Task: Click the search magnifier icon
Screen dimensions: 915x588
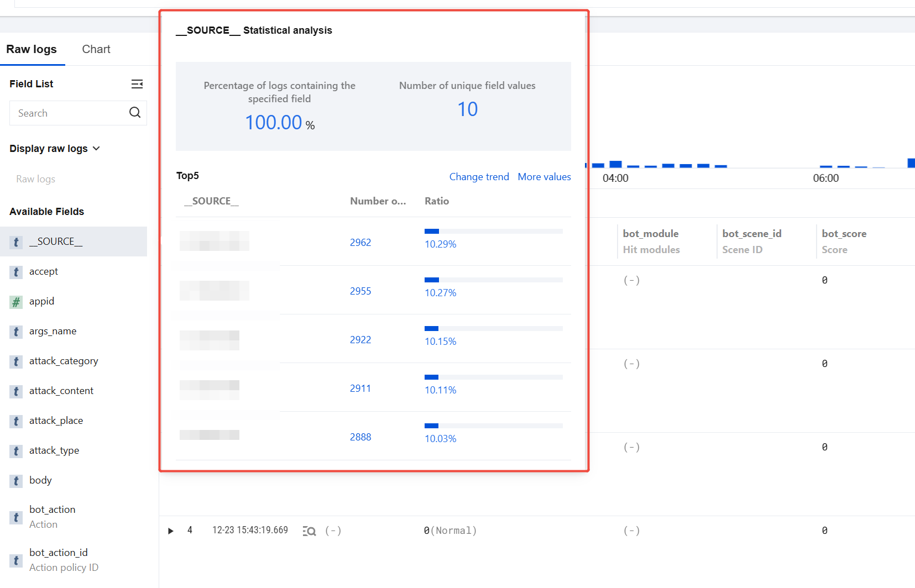Action: coord(135,113)
